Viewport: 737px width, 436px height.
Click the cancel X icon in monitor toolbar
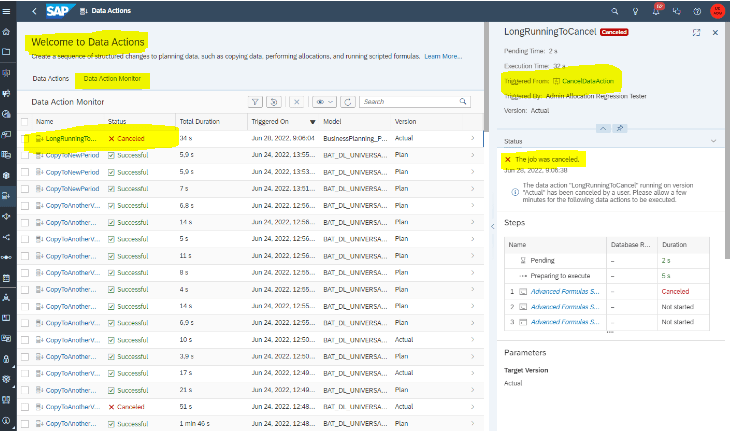coord(297,102)
